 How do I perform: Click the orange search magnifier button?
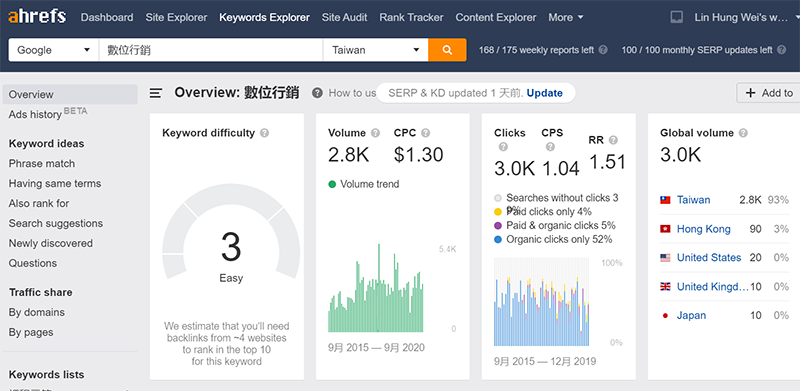click(x=447, y=50)
